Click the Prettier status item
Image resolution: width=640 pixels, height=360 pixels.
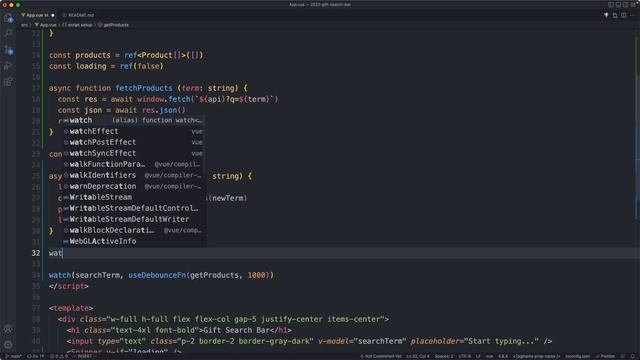(x=605, y=356)
